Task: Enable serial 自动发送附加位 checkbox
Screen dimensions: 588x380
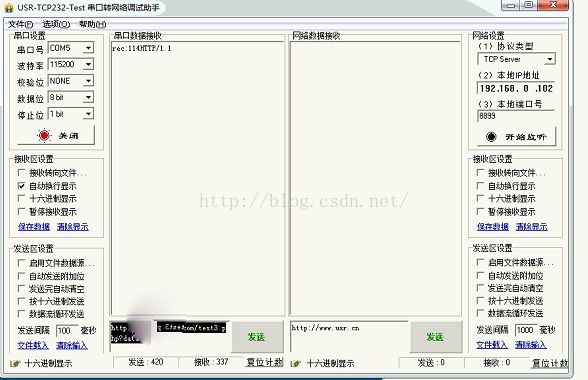Action: [21, 276]
